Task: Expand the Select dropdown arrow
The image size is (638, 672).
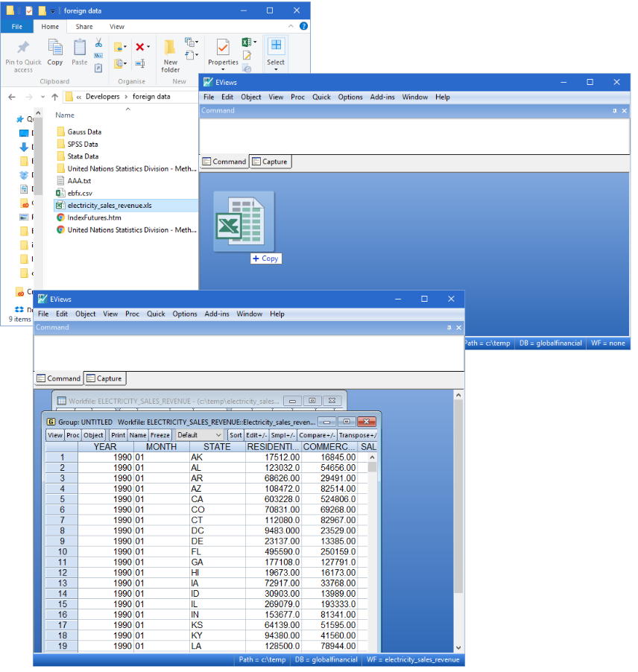Action: 276,69
